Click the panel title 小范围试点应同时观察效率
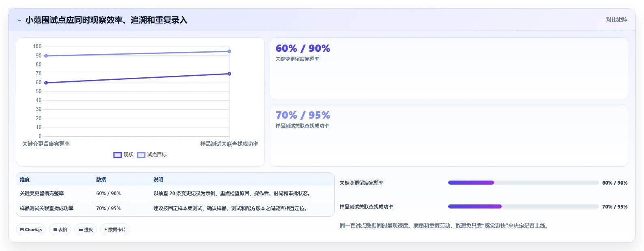This screenshot has width=644, height=251. [106, 20]
